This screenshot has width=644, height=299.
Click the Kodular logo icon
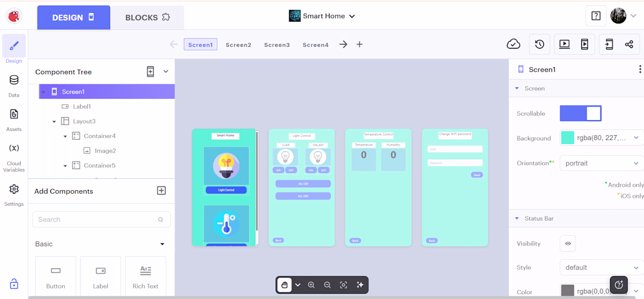[x=14, y=16]
